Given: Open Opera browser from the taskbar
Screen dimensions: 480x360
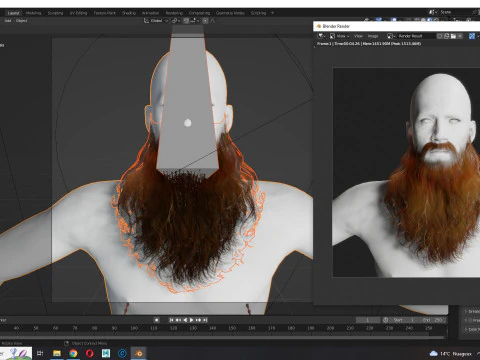Looking at the screenshot, I should pos(90,353).
